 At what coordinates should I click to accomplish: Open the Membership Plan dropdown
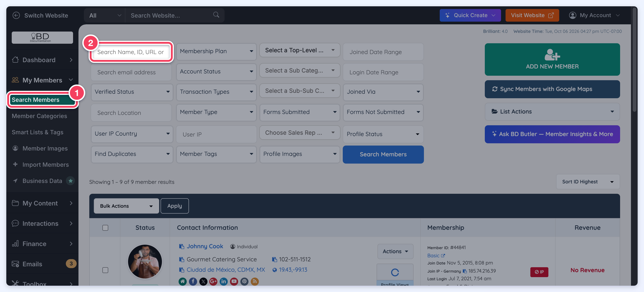pyautogui.click(x=216, y=51)
